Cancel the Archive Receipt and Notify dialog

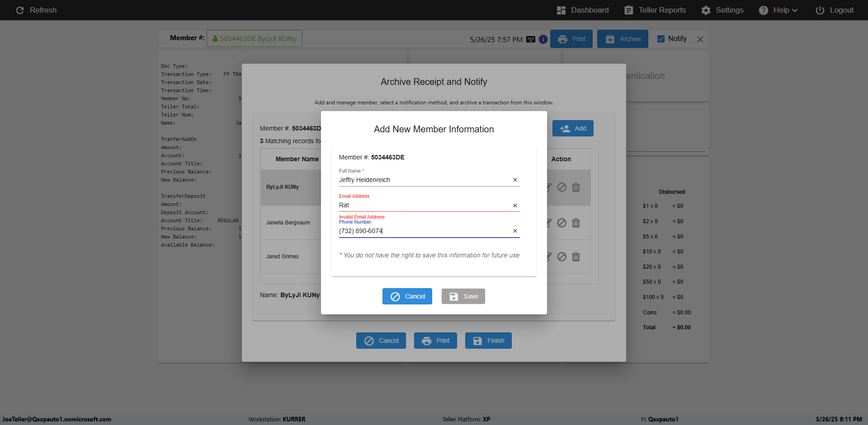(x=381, y=341)
